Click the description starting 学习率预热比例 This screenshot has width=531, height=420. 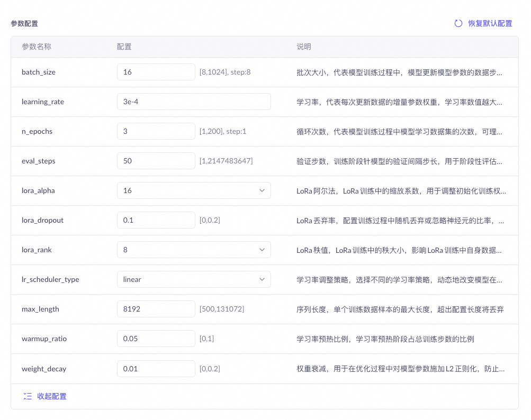click(385, 339)
